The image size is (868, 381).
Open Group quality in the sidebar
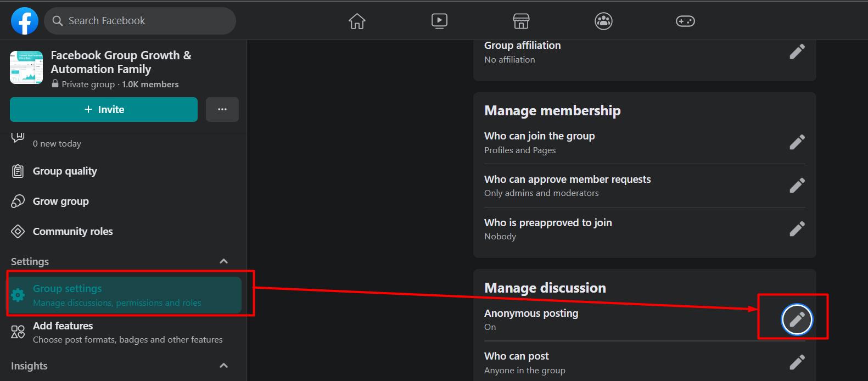(124, 171)
